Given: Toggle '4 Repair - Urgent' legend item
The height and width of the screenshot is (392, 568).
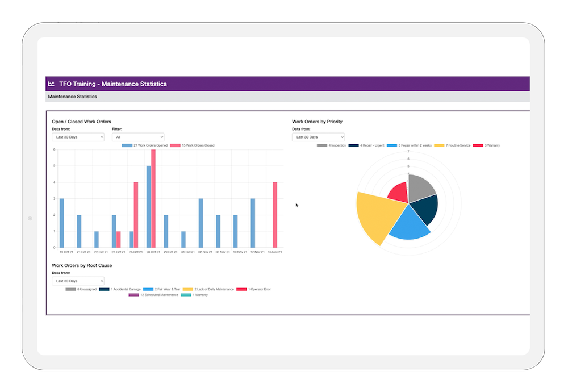Looking at the screenshot, I should pos(366,145).
